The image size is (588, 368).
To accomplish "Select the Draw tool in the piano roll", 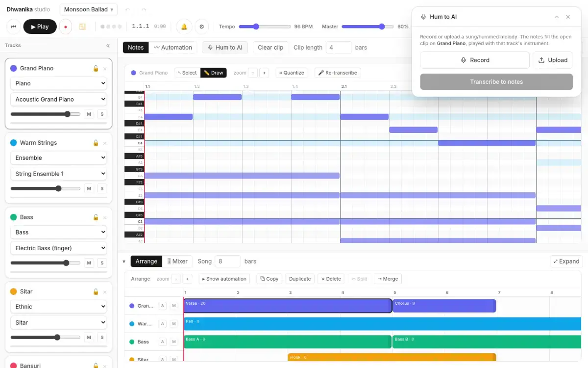I will pyautogui.click(x=214, y=73).
